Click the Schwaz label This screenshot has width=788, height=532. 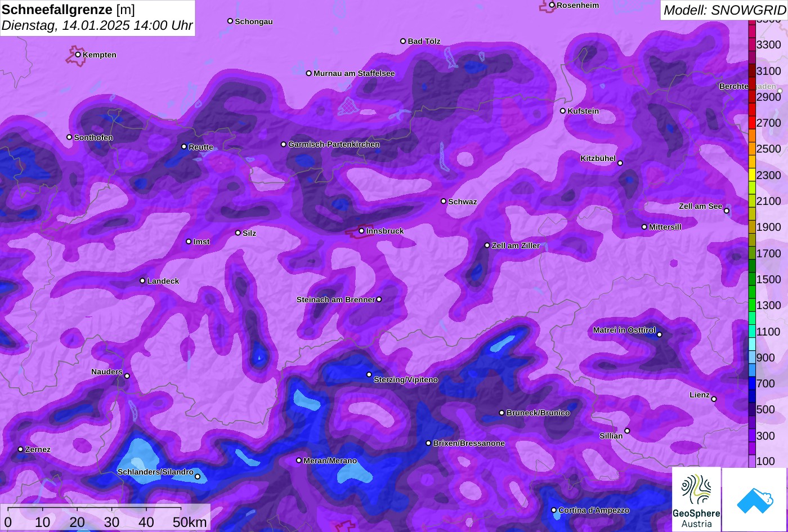pos(462,202)
